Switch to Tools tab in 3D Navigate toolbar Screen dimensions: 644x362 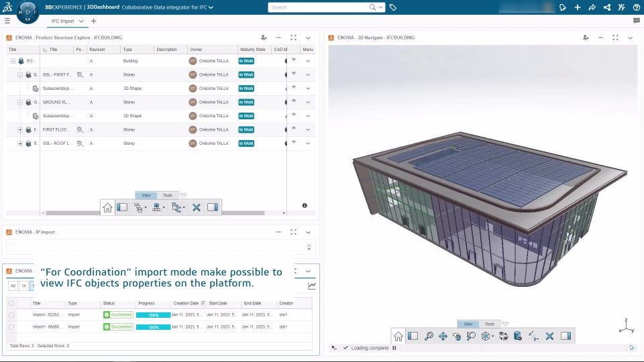490,324
